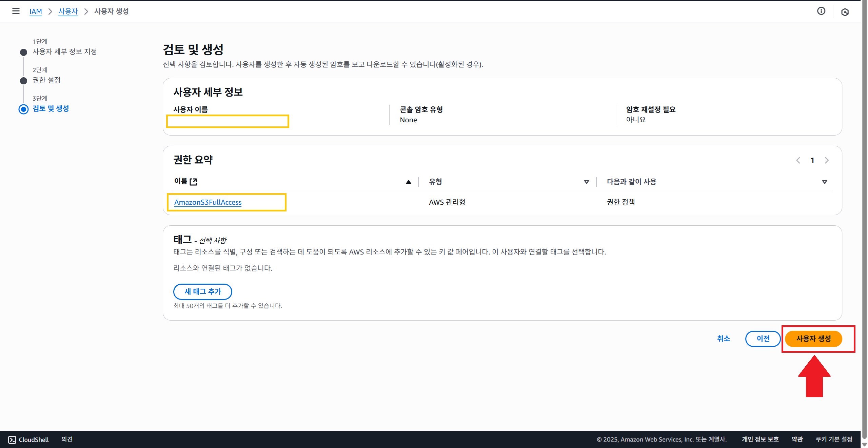Viewport: 868px width, 448px height.
Task: Click page number 1 in pagination
Action: click(x=812, y=160)
